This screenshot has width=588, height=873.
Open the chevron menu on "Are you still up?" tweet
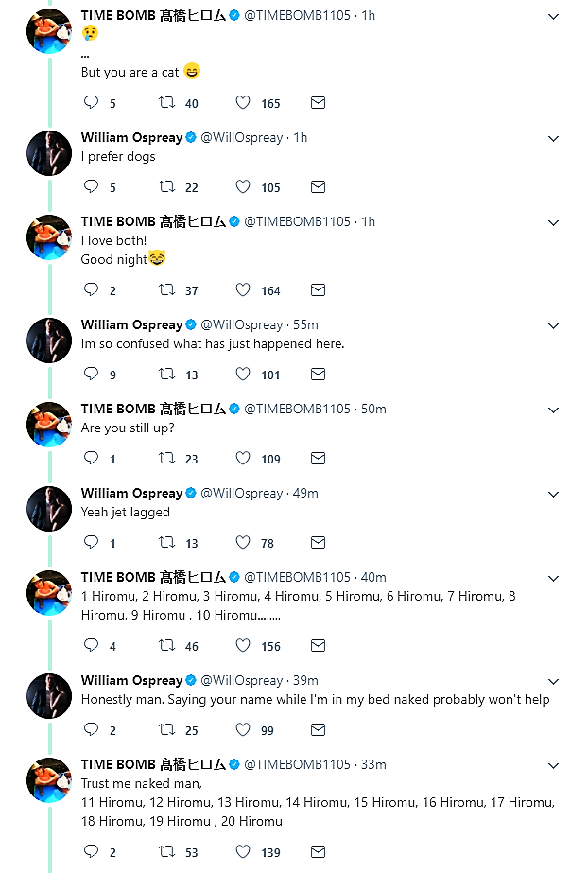pyautogui.click(x=554, y=410)
